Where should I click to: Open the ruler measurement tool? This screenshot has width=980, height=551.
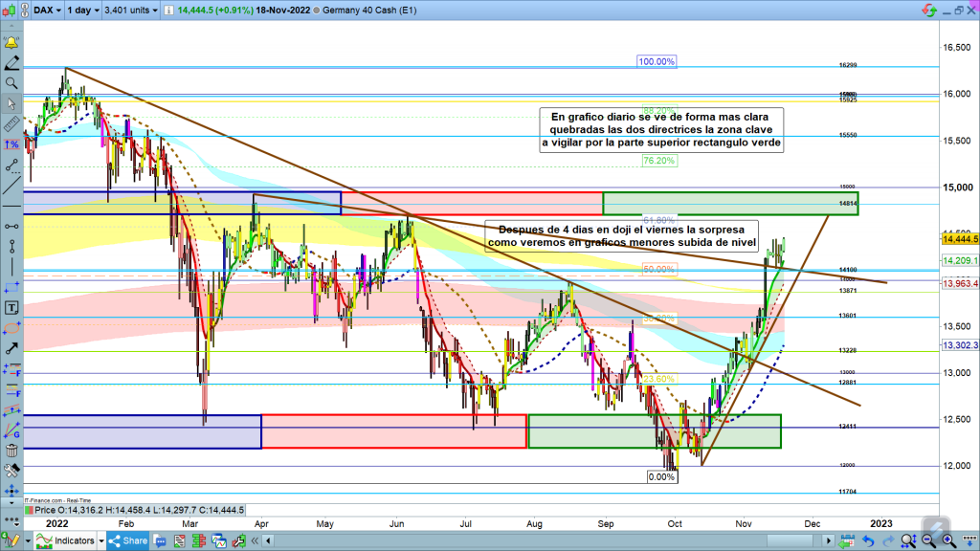click(x=11, y=123)
